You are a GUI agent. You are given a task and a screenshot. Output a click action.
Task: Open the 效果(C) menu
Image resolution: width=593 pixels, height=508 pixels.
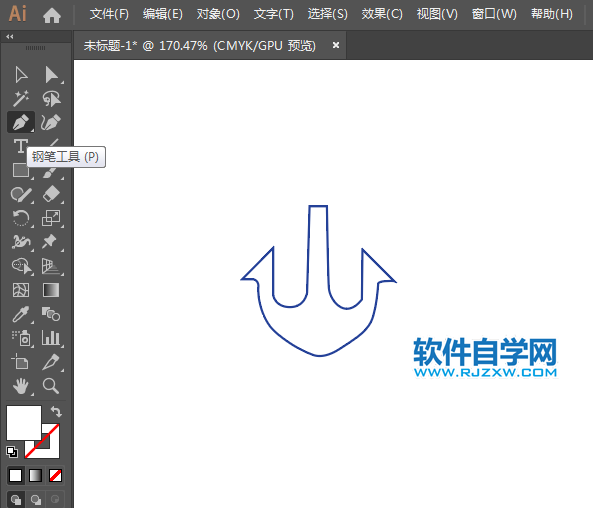click(382, 14)
